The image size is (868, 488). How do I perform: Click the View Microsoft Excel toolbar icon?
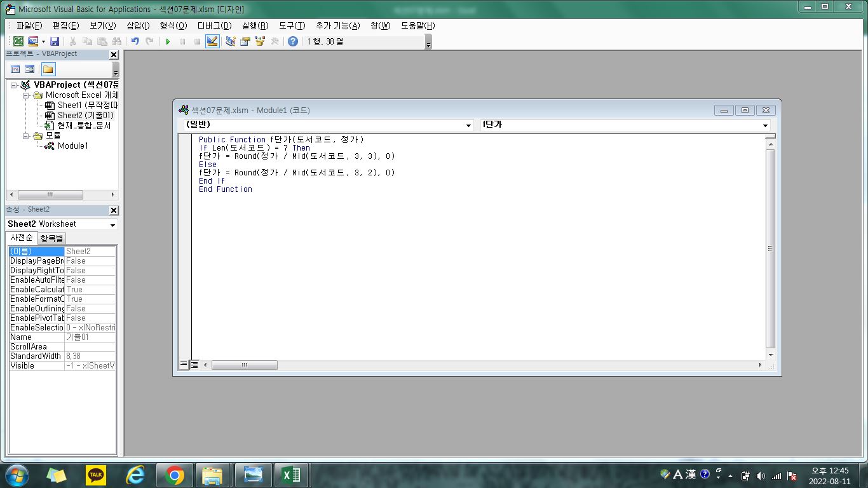click(18, 41)
